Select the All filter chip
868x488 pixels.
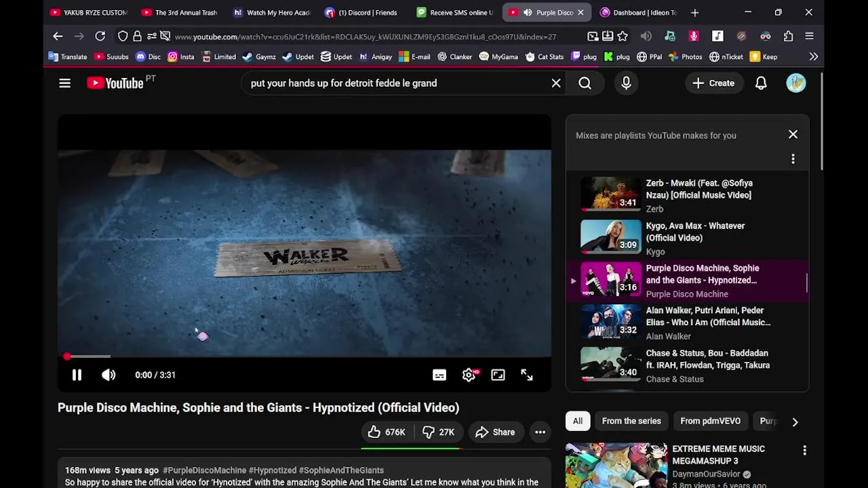[x=578, y=421]
